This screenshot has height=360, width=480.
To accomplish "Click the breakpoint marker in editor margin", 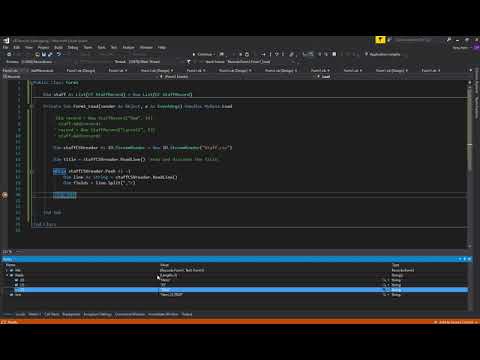I will pos(4,195).
